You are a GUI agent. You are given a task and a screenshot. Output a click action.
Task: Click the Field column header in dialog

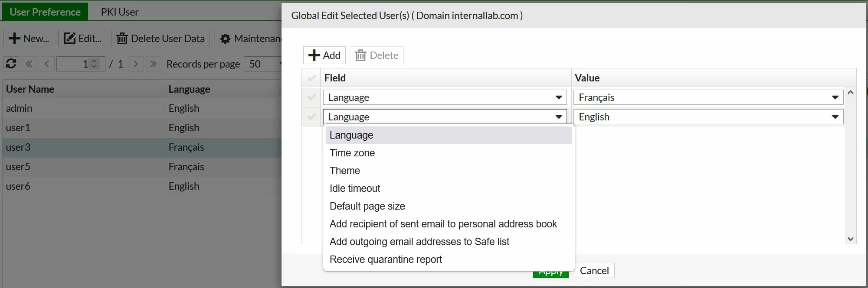(446, 78)
